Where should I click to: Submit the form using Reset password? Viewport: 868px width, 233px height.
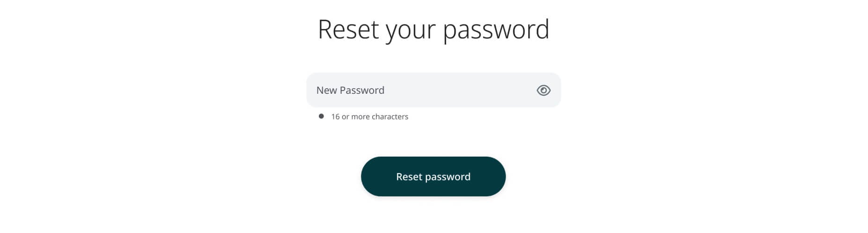point(433,176)
